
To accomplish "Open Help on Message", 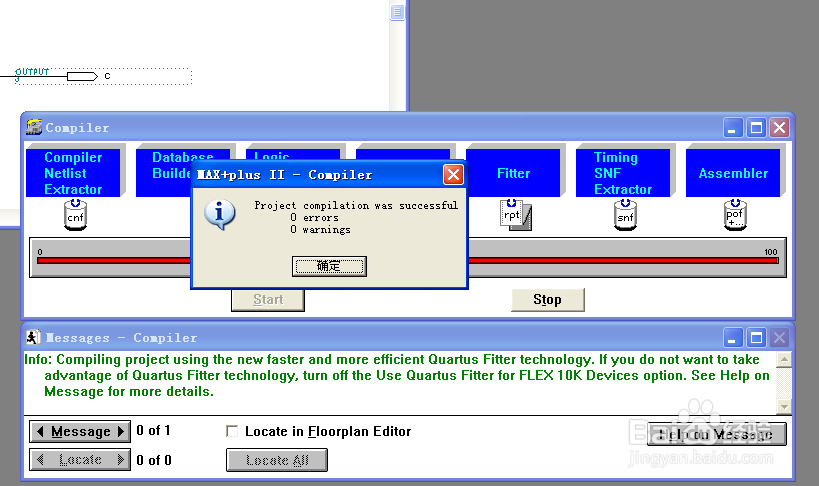I will coord(717,434).
